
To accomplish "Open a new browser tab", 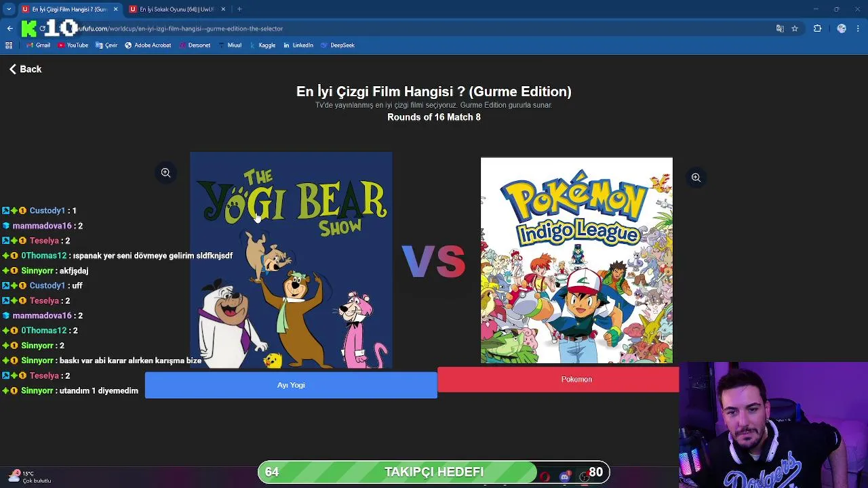I will coord(239,9).
